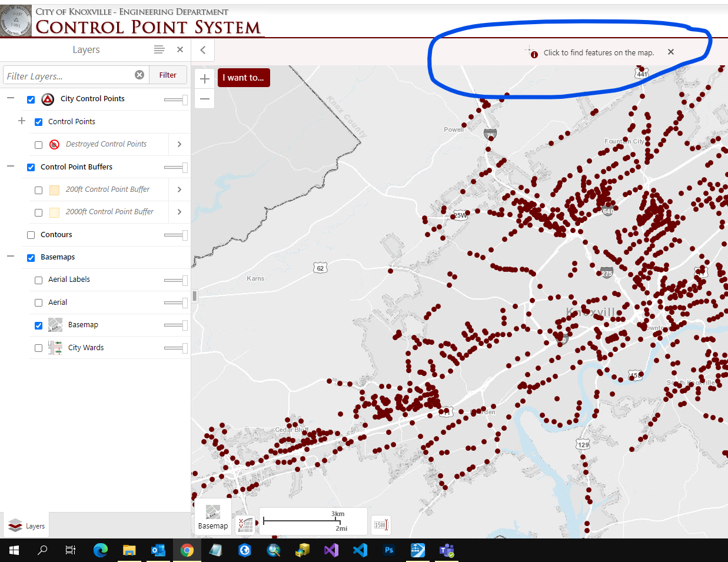Screen dimensions: 728x562
Task: Uncheck the Control Point Buffers layer
Action: coord(31,167)
